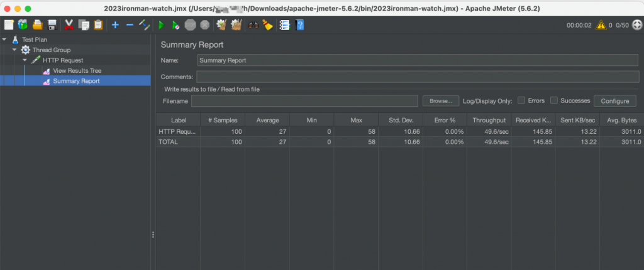
Task: Sort by Error % column header
Action: (x=445, y=120)
